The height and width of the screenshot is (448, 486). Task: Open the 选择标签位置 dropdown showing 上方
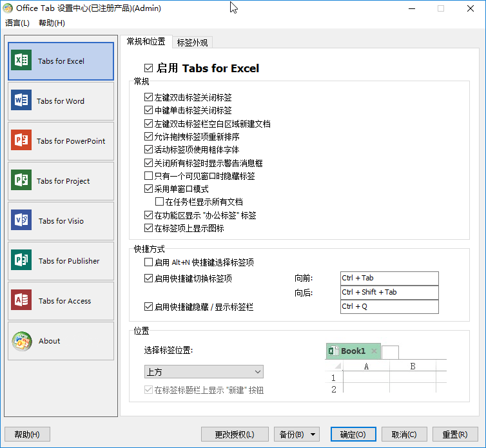204,372
